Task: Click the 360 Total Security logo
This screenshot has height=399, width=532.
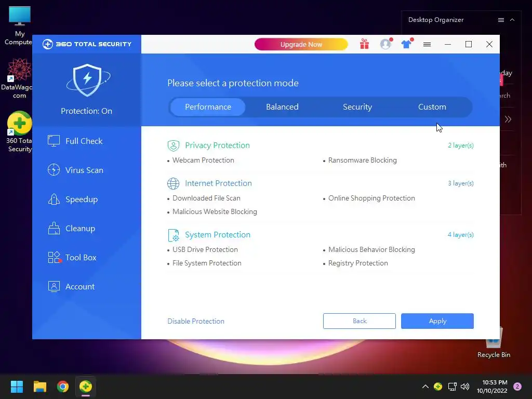Action: [x=87, y=44]
